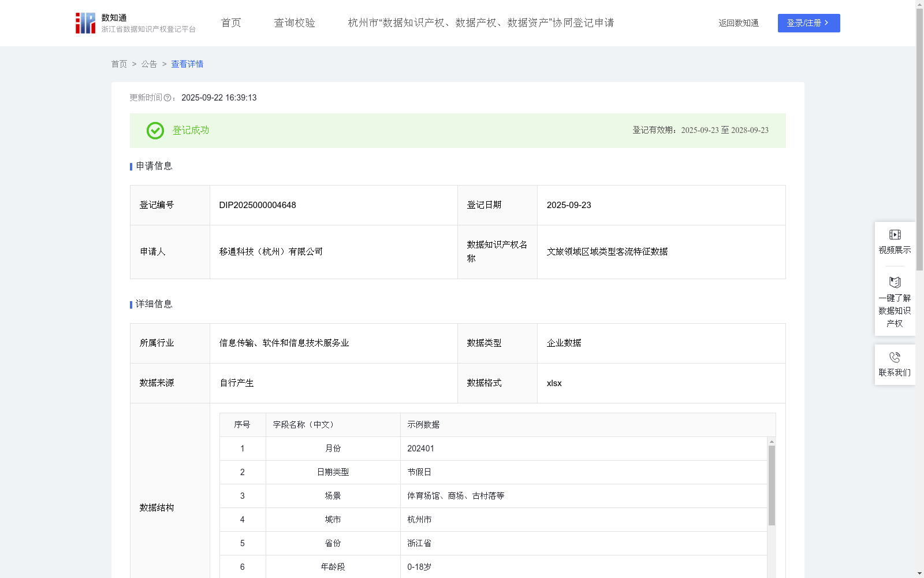This screenshot has height=578, width=924.
Task: Click data type value 企业数据
Action: tap(564, 343)
